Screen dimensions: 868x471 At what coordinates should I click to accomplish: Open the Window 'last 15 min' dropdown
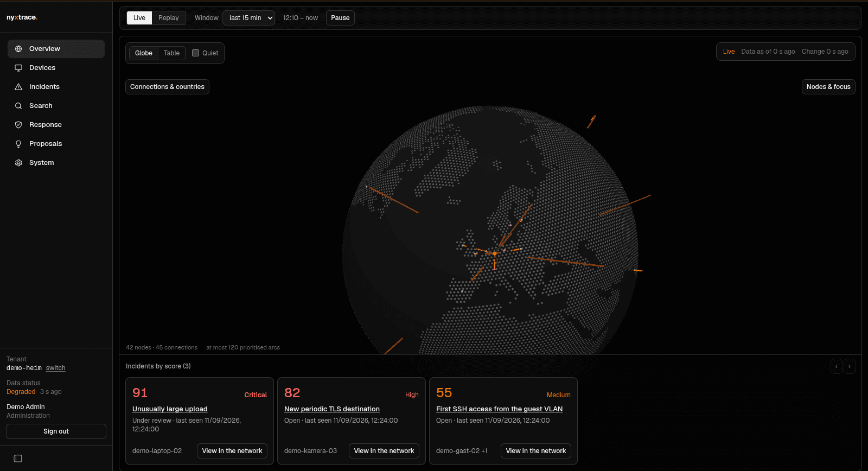pyautogui.click(x=249, y=18)
